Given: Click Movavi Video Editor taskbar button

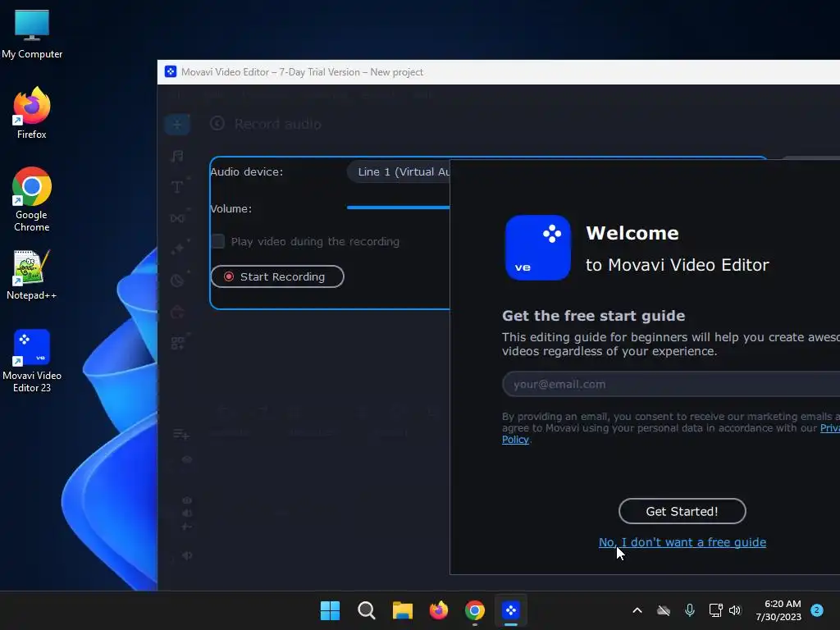Looking at the screenshot, I should coord(511,610).
